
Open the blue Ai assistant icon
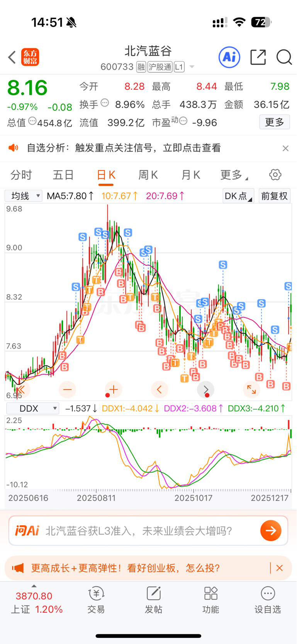229,57
